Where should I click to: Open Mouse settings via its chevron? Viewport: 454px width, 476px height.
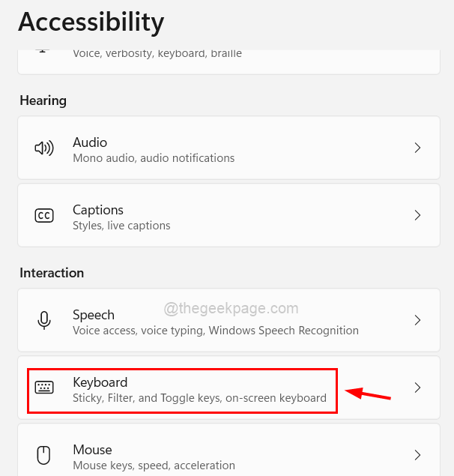click(418, 455)
